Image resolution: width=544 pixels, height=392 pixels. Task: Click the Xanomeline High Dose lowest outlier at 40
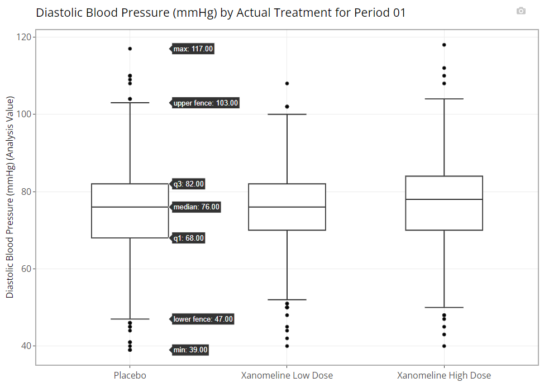point(444,346)
